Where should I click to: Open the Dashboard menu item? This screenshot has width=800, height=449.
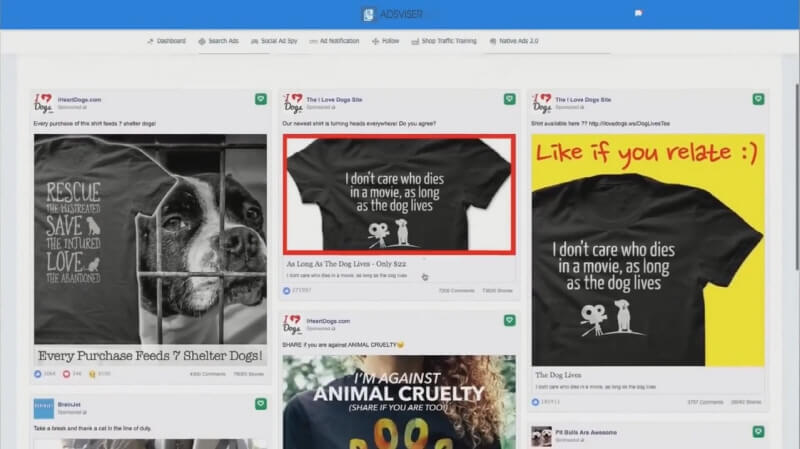tap(167, 41)
